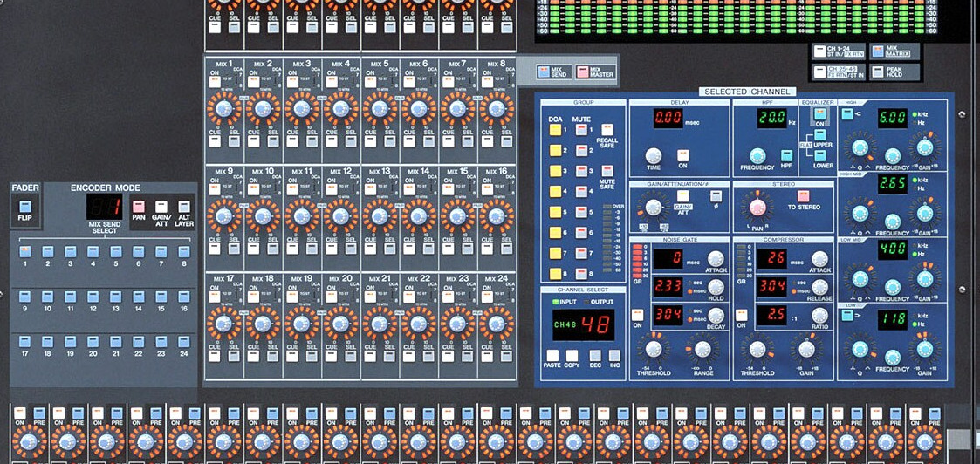Image resolution: width=980 pixels, height=464 pixels.
Task: Click the MIX 3 CUE button
Action: pos(293,141)
